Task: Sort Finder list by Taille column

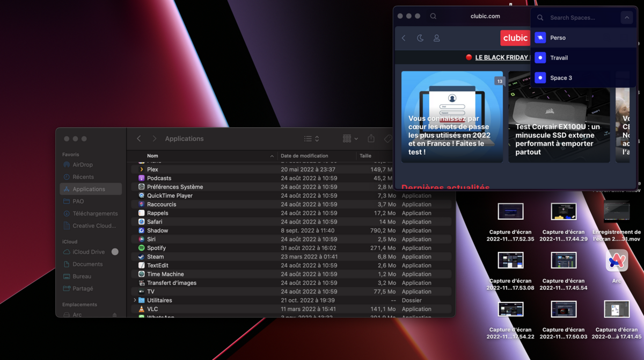Action: (x=365, y=156)
